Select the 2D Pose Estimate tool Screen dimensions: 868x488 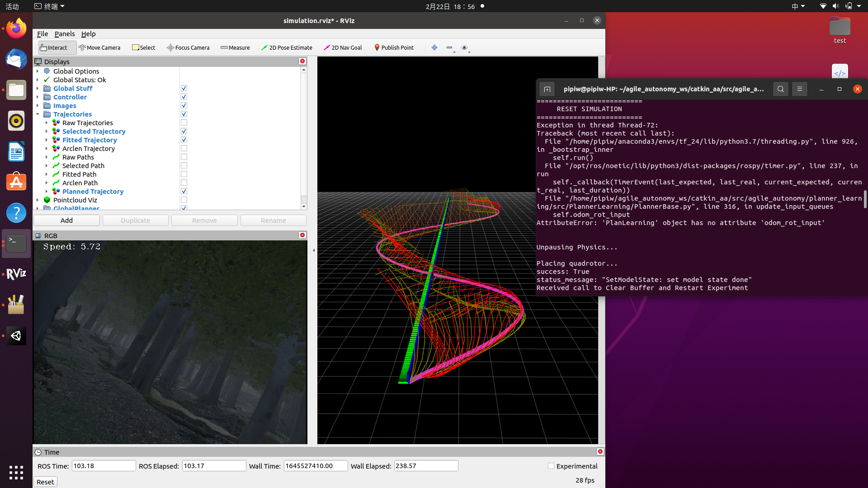pos(287,47)
